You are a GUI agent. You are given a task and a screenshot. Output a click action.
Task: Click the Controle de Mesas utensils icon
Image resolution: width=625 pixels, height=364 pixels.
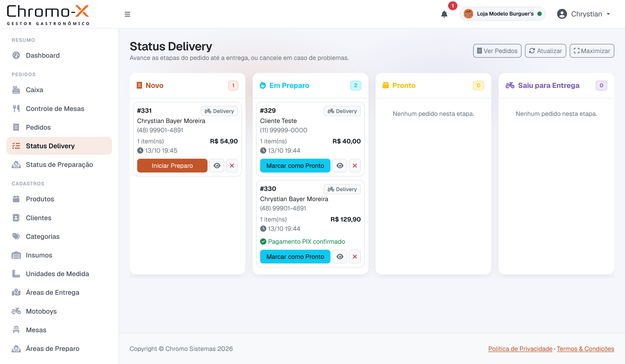[16, 109]
